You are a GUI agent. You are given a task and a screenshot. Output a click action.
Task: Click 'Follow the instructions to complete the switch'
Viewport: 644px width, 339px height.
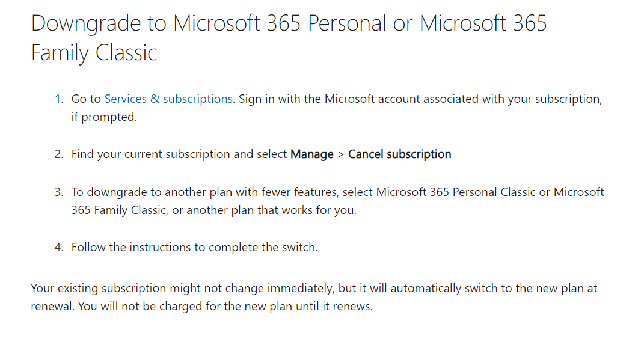(x=194, y=248)
